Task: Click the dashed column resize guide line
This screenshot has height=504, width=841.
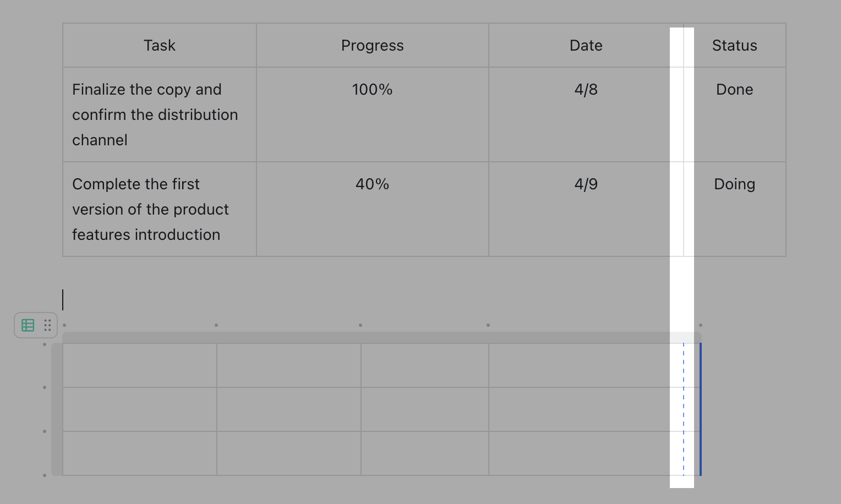Action: tap(683, 409)
